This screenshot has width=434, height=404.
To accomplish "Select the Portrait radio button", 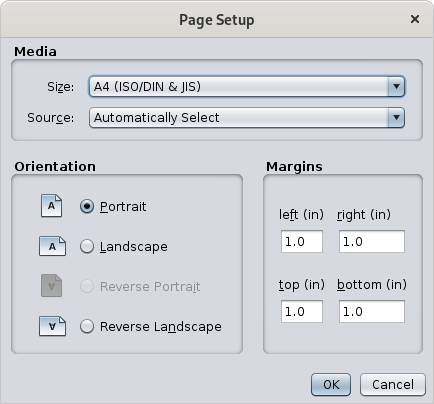I will [87, 206].
